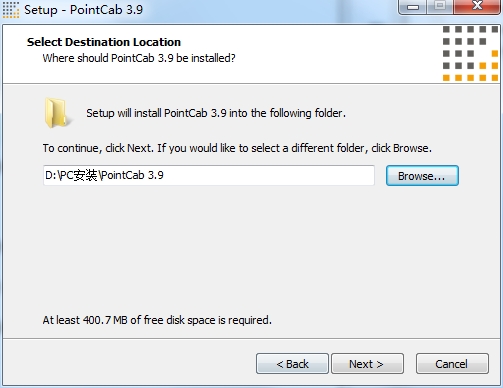
Task: Open the Browse folder dialog
Action: coord(422,176)
